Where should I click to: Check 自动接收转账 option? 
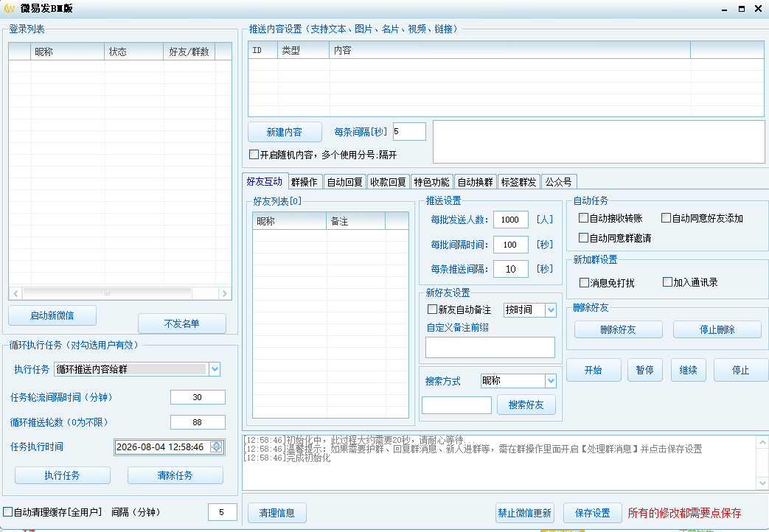click(x=584, y=217)
